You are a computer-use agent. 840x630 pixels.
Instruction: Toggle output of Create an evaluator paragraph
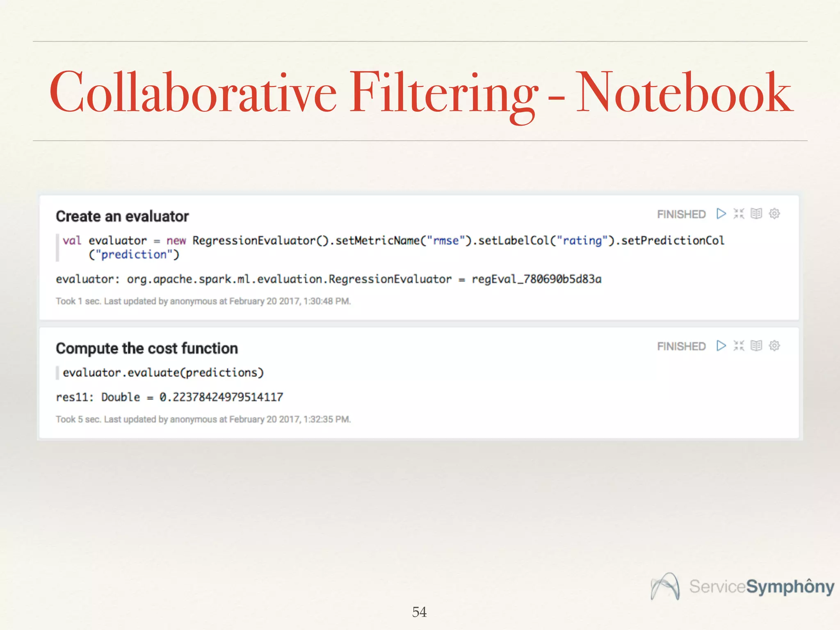point(756,214)
